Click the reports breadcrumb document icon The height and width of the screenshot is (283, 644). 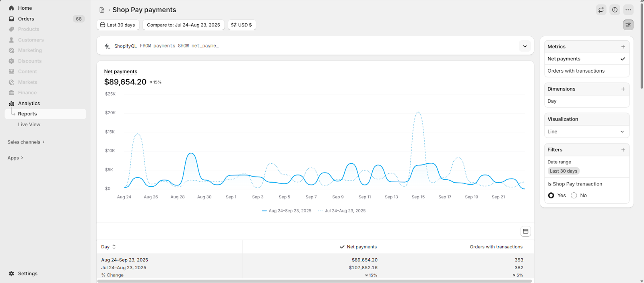click(102, 10)
